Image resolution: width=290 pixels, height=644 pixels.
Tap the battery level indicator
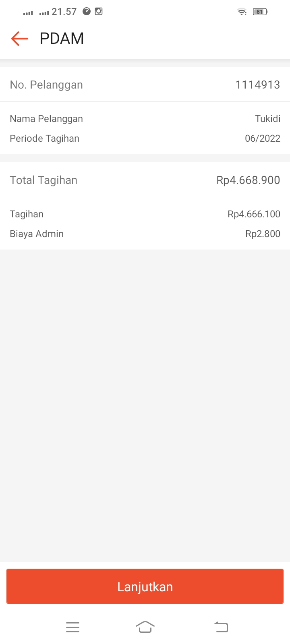pos(260,12)
